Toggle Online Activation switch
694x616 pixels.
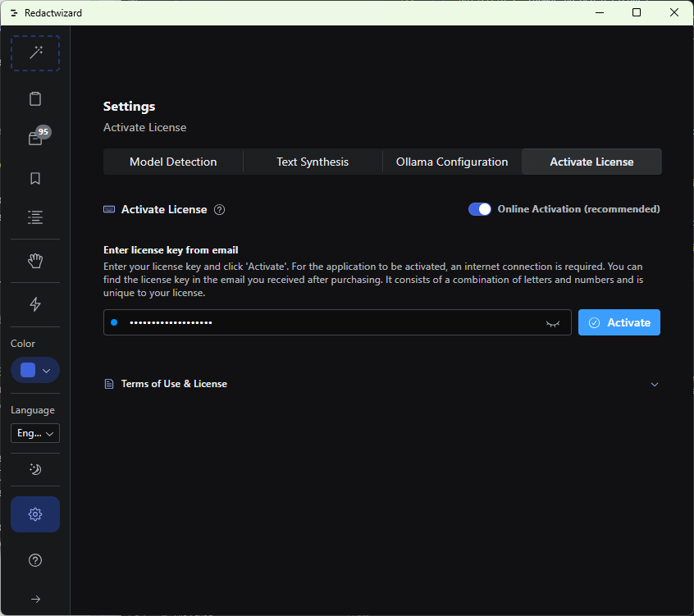click(x=480, y=209)
